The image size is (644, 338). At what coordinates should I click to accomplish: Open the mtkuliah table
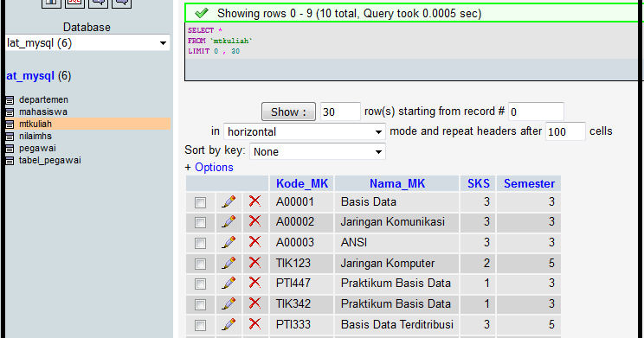[x=35, y=124]
